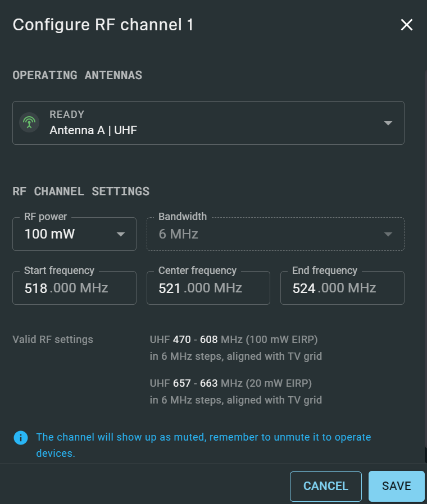
Task: Click the 100 mW RF power value
Action: [x=49, y=234]
